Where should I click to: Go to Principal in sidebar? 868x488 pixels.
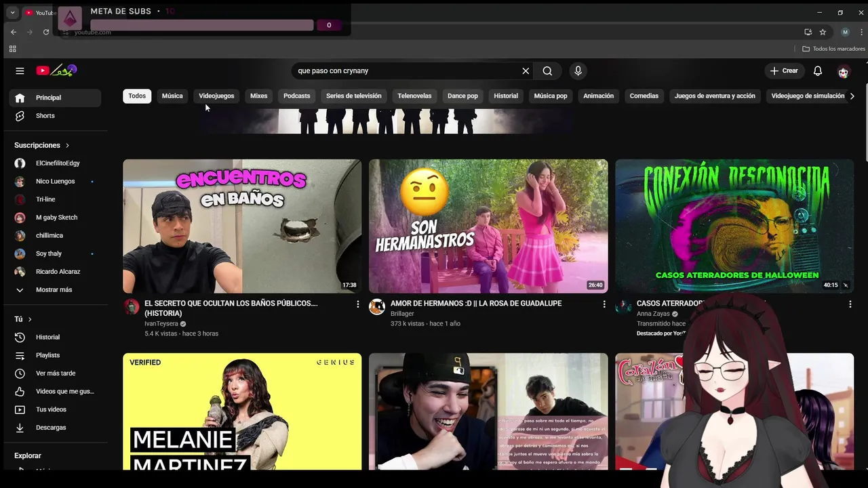pyautogui.click(x=55, y=98)
